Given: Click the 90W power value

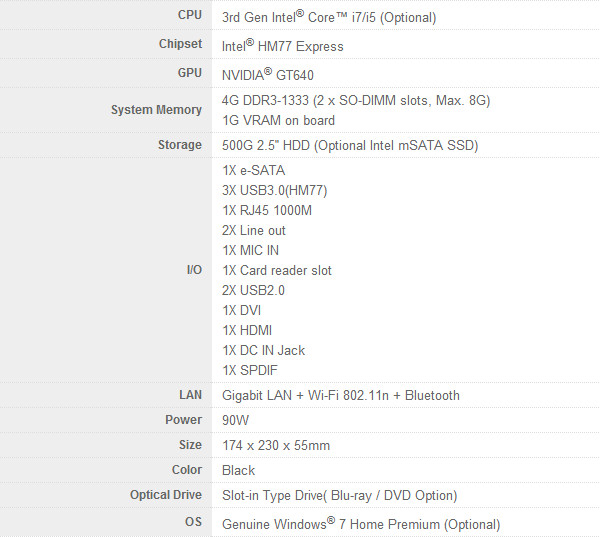Looking at the screenshot, I should click(x=235, y=420).
